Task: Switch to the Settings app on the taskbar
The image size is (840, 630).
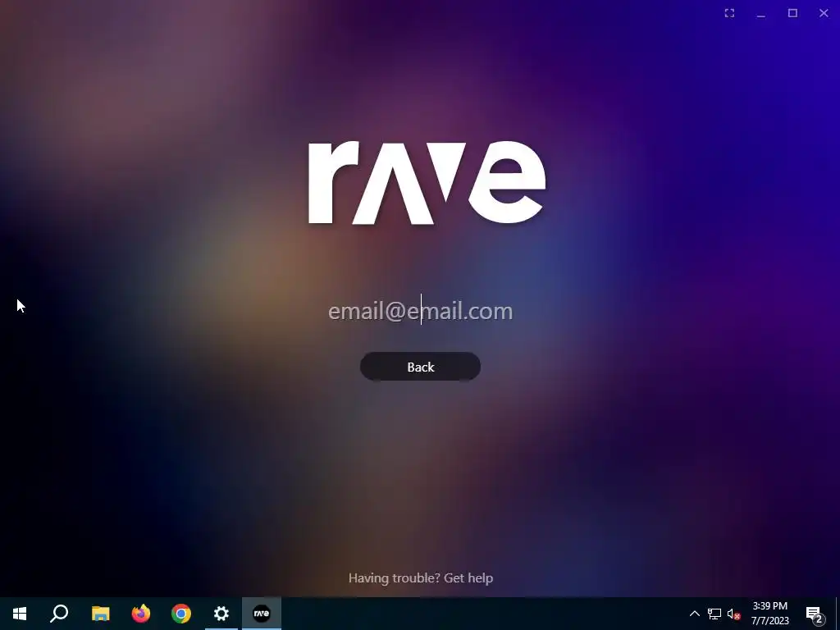Action: pos(221,614)
